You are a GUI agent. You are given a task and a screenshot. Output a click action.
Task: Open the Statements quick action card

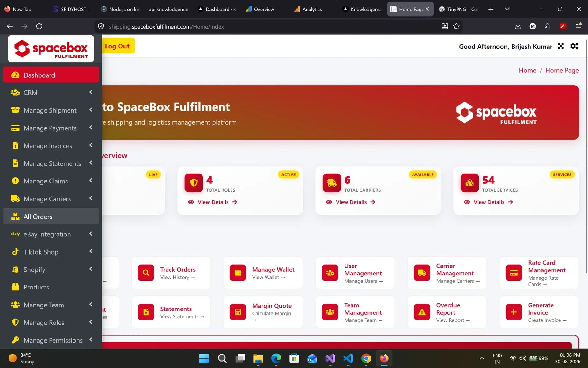click(x=171, y=312)
